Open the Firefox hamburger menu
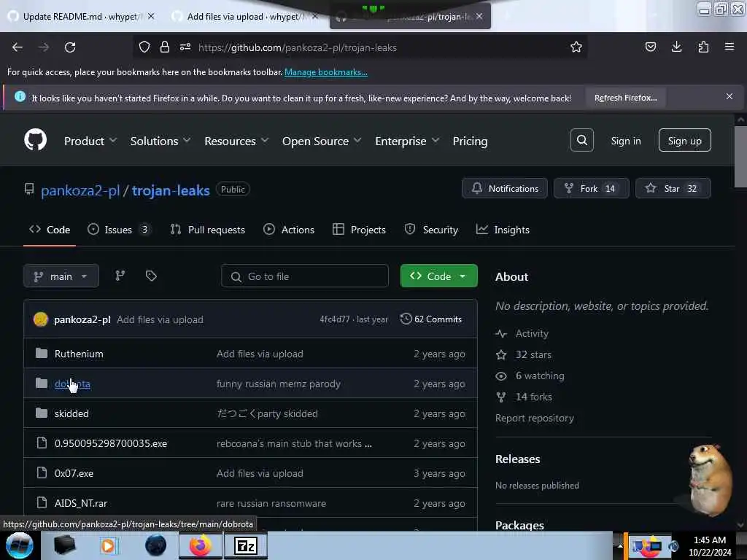Image resolution: width=747 pixels, height=560 pixels. (x=729, y=47)
